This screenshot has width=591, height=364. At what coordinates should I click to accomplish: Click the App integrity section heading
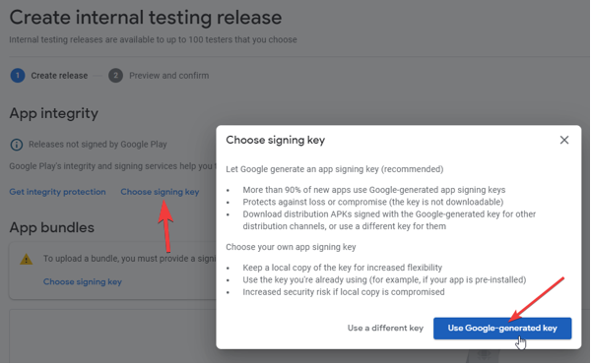pyautogui.click(x=54, y=113)
